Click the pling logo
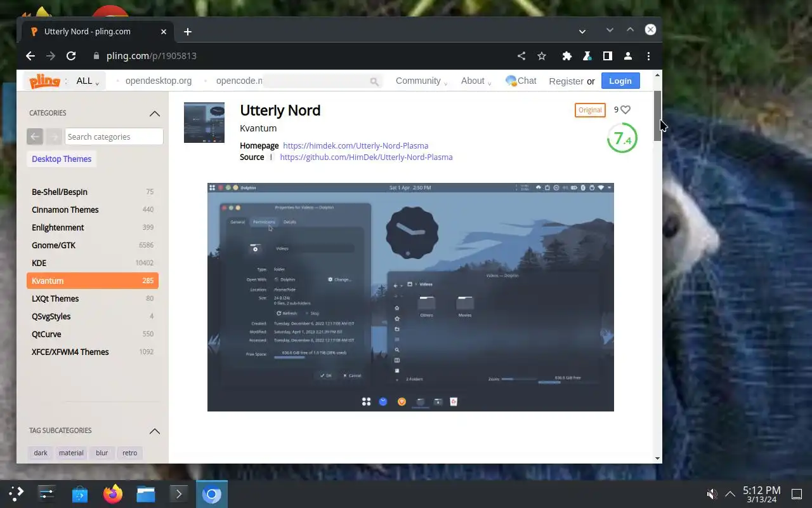The height and width of the screenshot is (508, 812). click(x=44, y=81)
